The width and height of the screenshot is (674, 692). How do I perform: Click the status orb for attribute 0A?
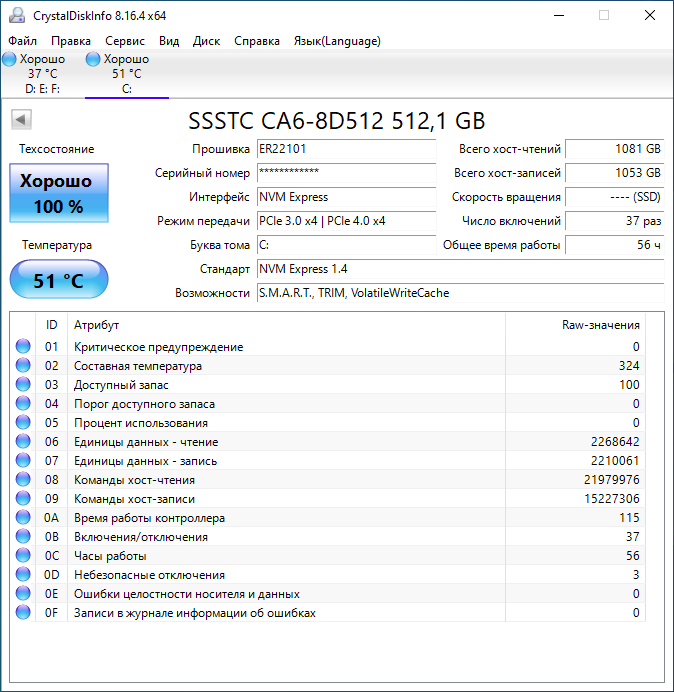pos(23,517)
